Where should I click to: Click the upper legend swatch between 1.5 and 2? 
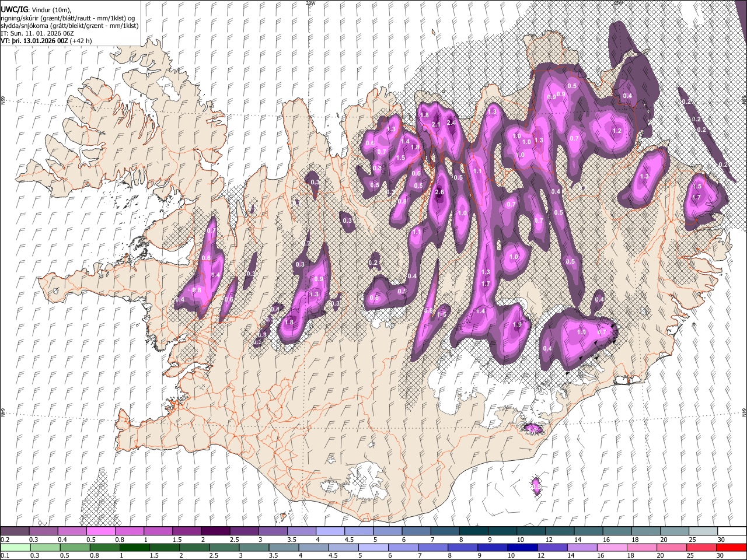click(x=187, y=531)
